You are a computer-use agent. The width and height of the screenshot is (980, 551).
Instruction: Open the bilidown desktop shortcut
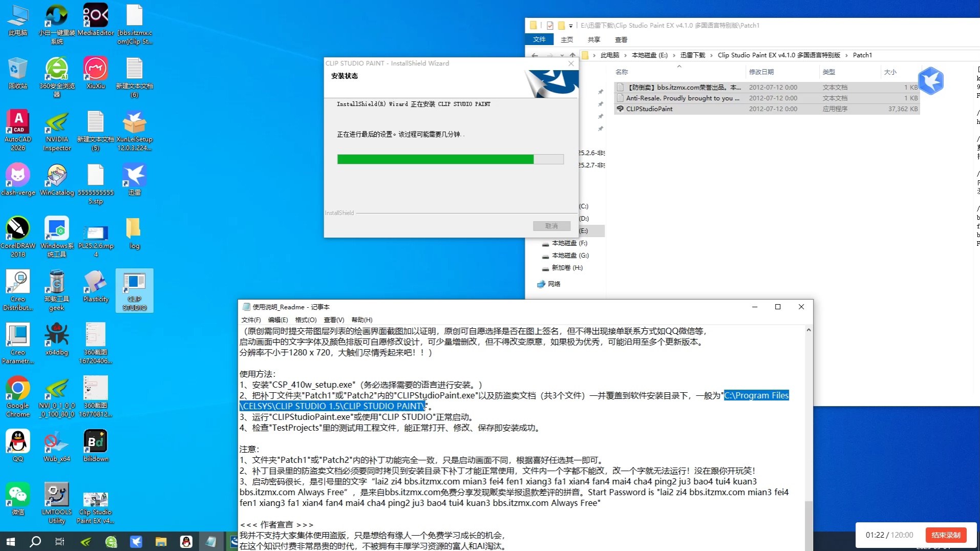tap(96, 446)
